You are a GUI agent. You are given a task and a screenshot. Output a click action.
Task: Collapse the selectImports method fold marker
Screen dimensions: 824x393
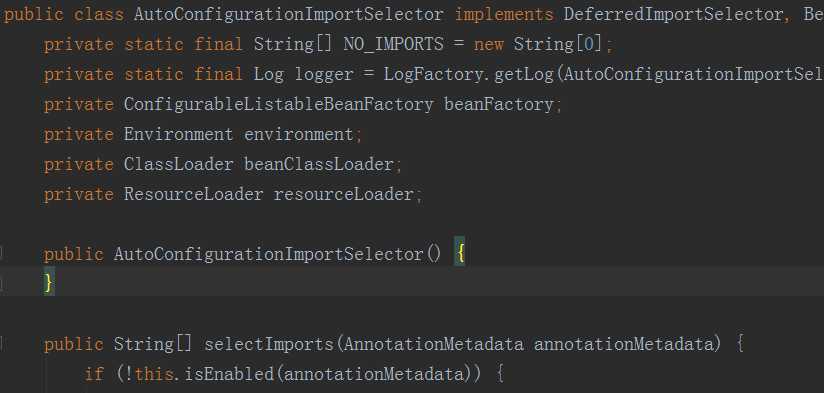[2, 345]
